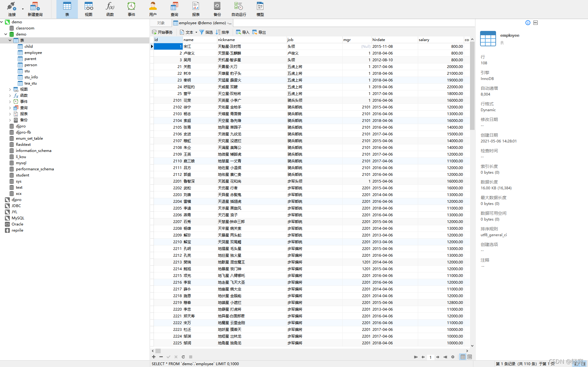Expand the 视图 views tree node
Viewport: 588px width, 367px height.
pos(10,89)
